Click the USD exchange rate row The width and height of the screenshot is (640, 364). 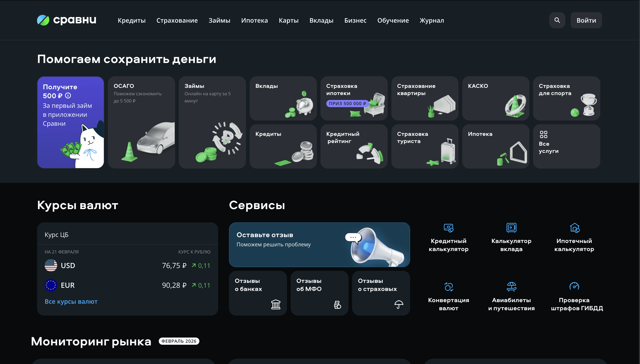[x=127, y=266]
